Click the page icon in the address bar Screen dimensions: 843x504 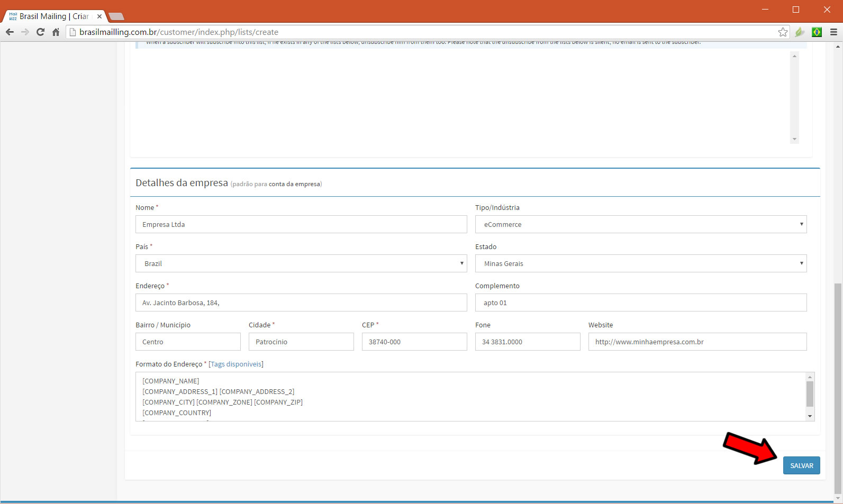click(73, 32)
